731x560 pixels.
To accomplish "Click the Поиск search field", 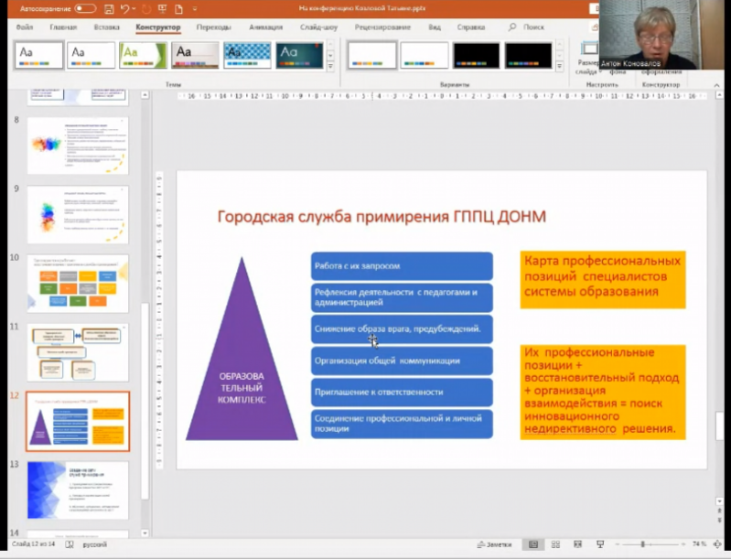I will click(533, 27).
